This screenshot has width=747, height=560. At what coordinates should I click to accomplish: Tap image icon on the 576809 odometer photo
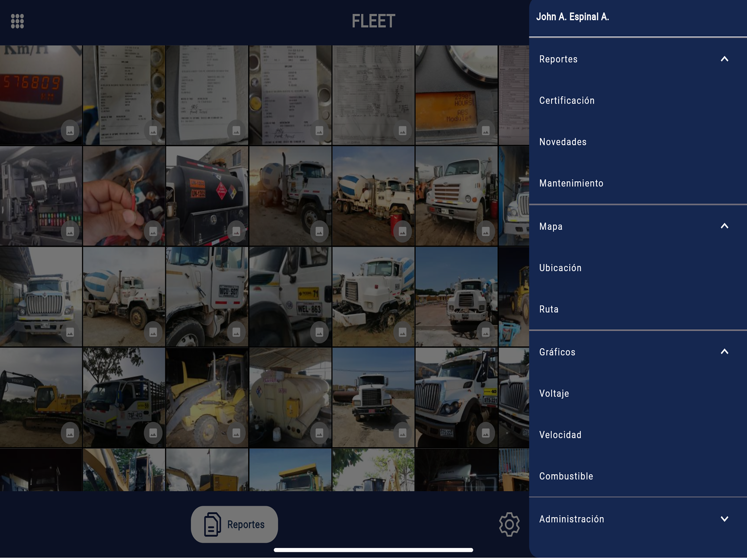(x=70, y=131)
